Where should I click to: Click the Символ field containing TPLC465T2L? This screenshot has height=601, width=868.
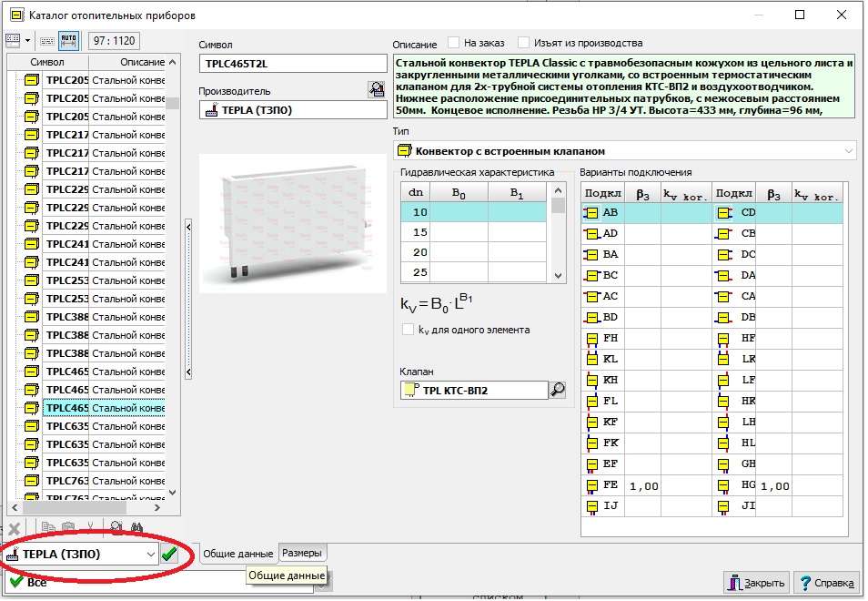293,64
